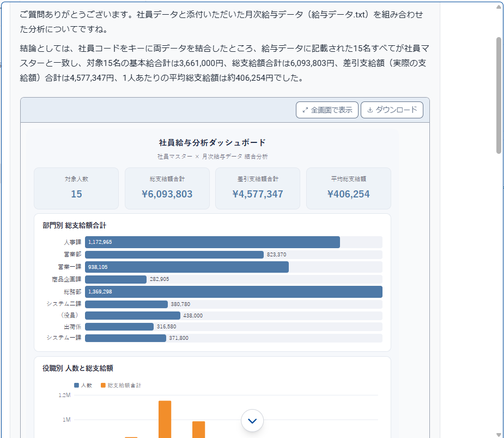Toggle the 総支給額合計 legend item
This screenshot has height=438, width=504.
(121, 385)
